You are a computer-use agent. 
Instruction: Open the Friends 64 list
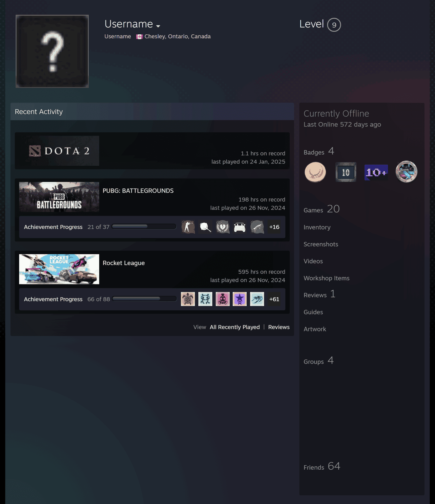[322, 466]
